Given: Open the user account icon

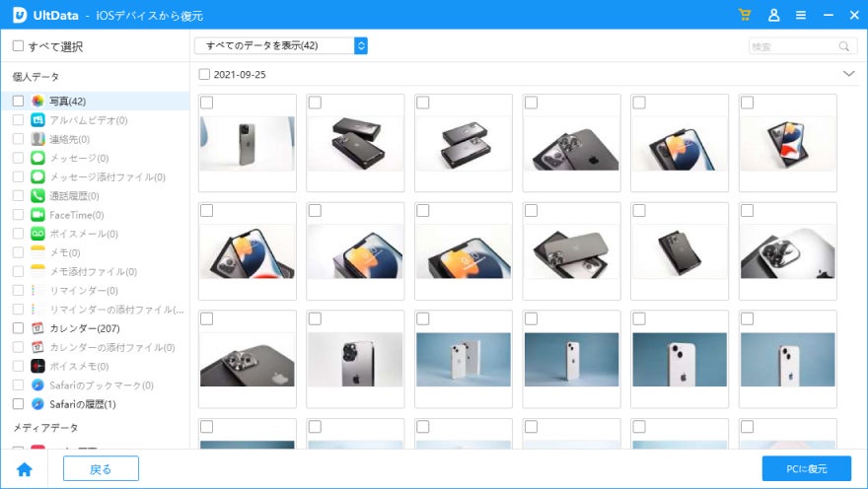Looking at the screenshot, I should tap(774, 15).
